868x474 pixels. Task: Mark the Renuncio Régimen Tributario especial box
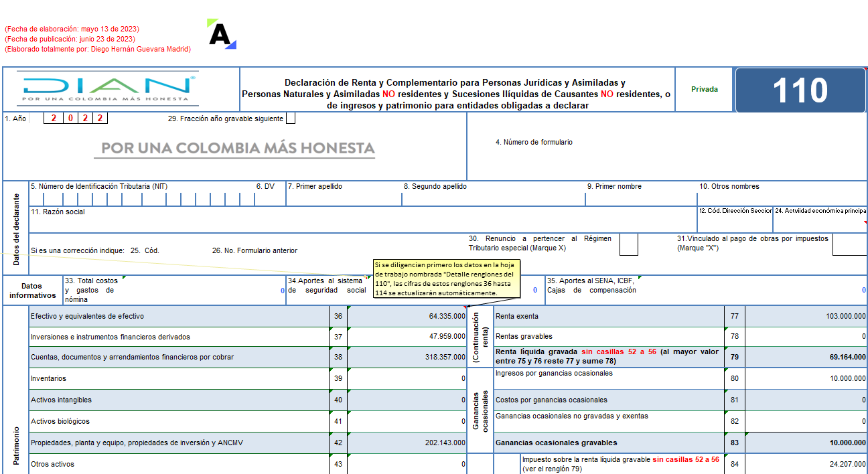(x=629, y=244)
